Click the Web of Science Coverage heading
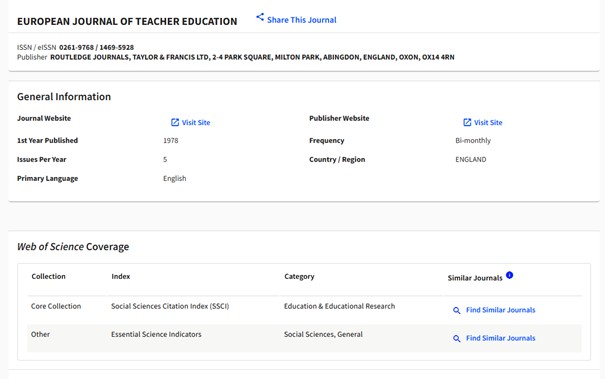The image size is (605, 379). point(73,247)
